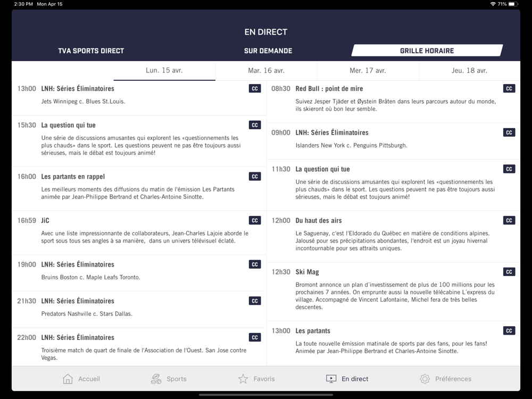Image resolution: width=532 pixels, height=399 pixels.
Task: Tap the 08h30 time label
Action: [x=280, y=88]
